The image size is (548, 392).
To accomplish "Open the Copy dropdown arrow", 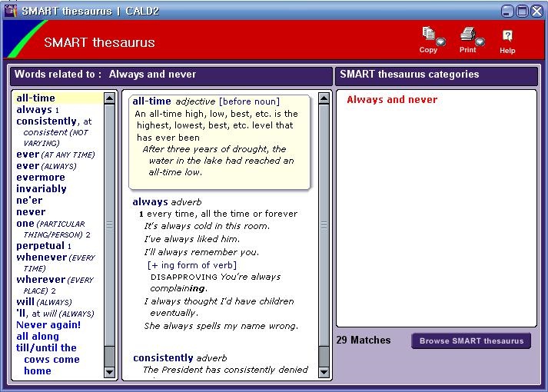I will pyautogui.click(x=441, y=42).
